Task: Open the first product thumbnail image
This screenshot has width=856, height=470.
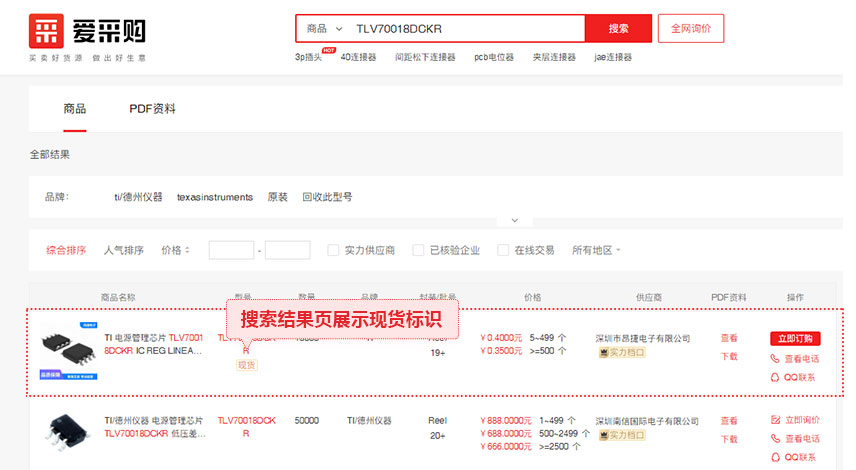Action: pyautogui.click(x=68, y=350)
